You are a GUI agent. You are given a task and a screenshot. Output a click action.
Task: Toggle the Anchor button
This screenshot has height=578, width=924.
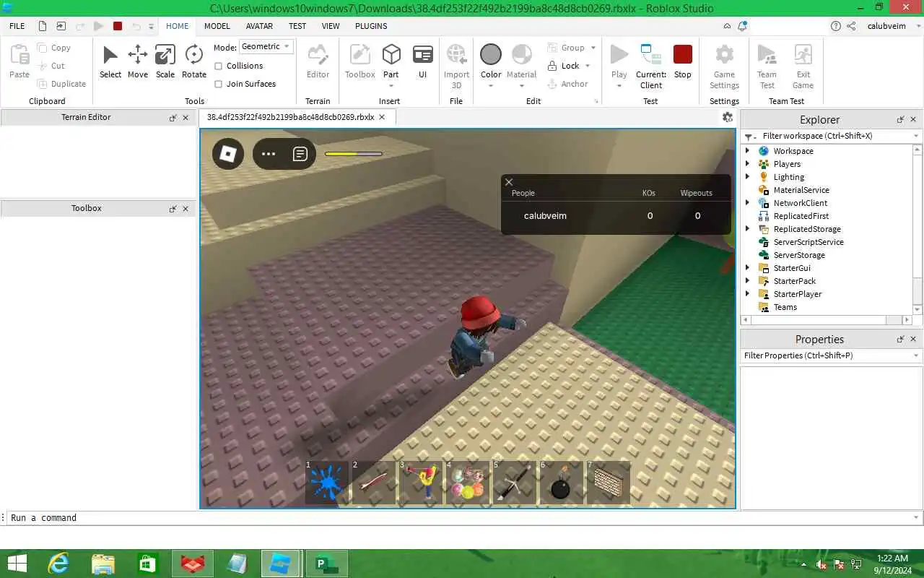[x=567, y=84]
